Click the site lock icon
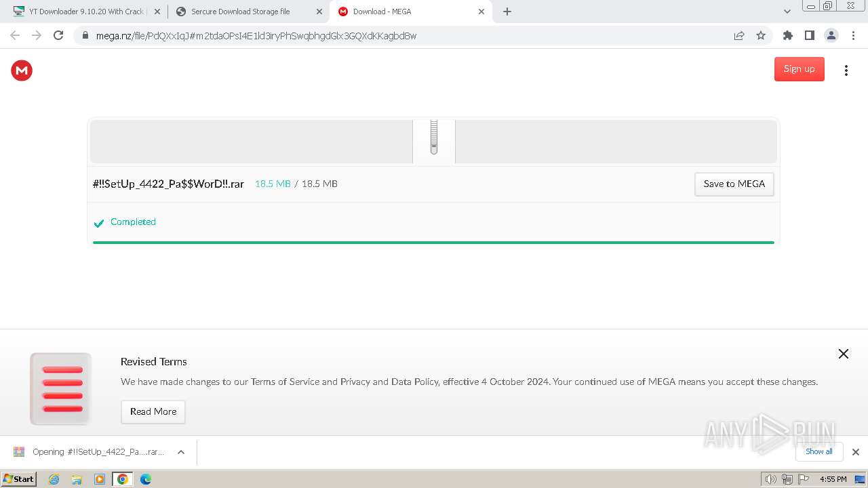The width and height of the screenshot is (868, 488). [x=85, y=36]
